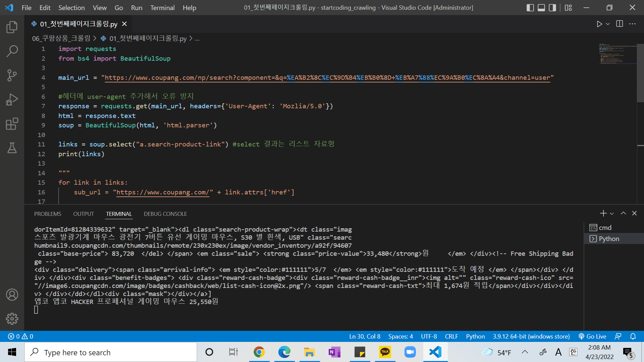The width and height of the screenshot is (644, 362).
Task: Select the Python terminal instance
Action: click(x=614, y=239)
